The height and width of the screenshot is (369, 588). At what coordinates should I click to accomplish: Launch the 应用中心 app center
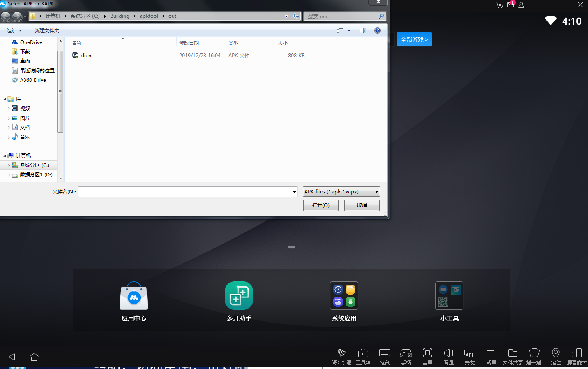point(134,302)
